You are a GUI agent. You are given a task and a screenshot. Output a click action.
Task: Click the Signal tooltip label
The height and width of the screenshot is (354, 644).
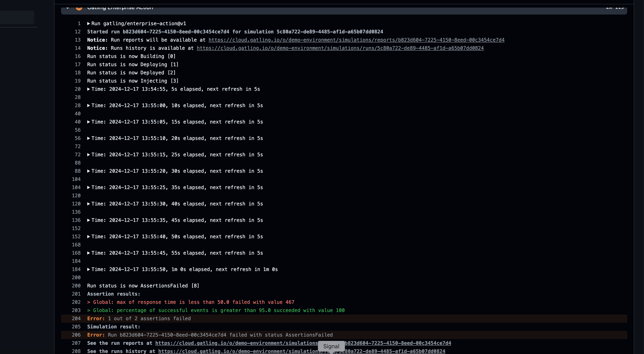[331, 346]
